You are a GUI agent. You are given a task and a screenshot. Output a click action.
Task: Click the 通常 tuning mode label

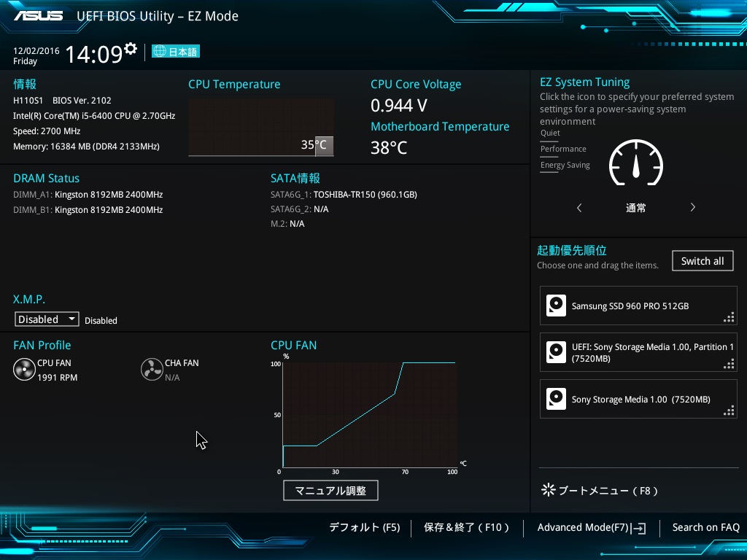pyautogui.click(x=636, y=208)
